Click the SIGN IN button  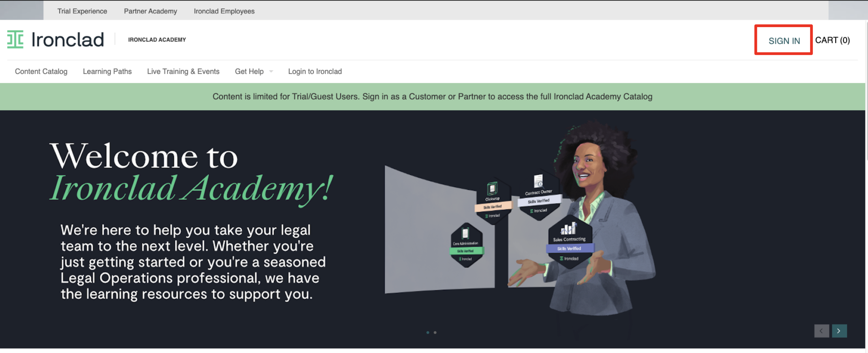tap(784, 40)
